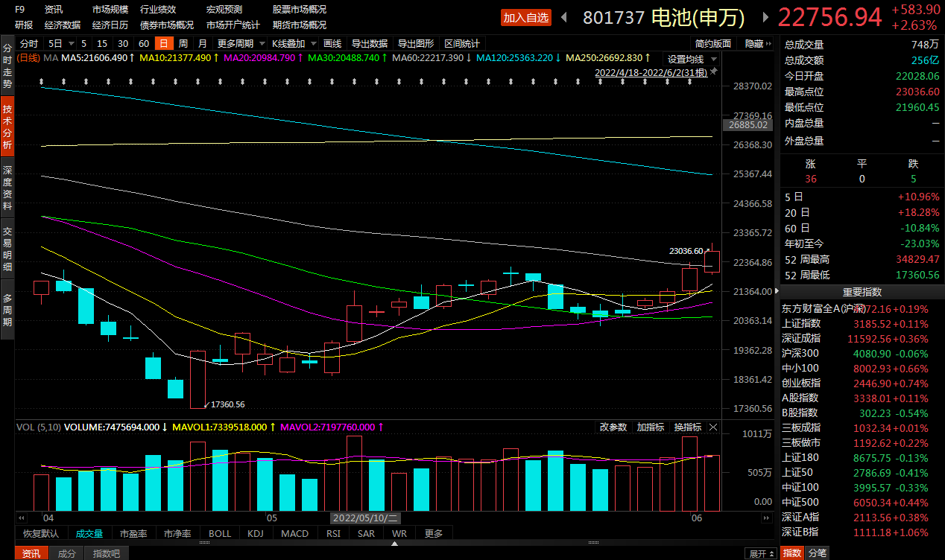
Task: Click the previous index left arrow
Action: pyautogui.click(x=564, y=17)
